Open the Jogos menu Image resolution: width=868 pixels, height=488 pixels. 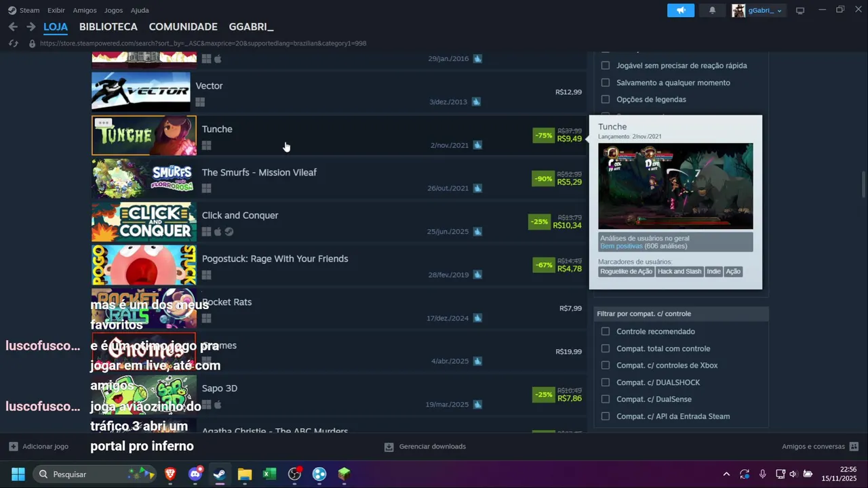(x=113, y=10)
